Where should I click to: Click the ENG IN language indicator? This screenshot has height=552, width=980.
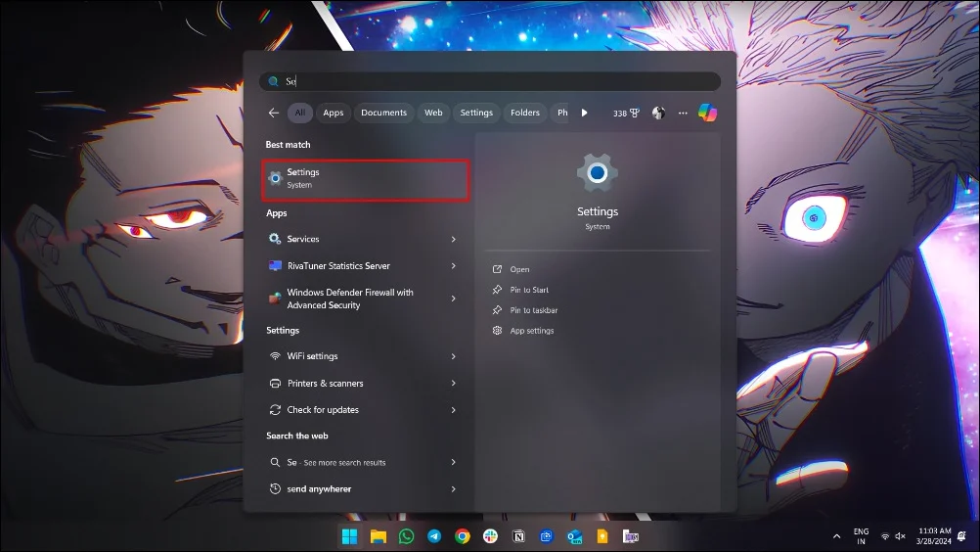click(862, 536)
